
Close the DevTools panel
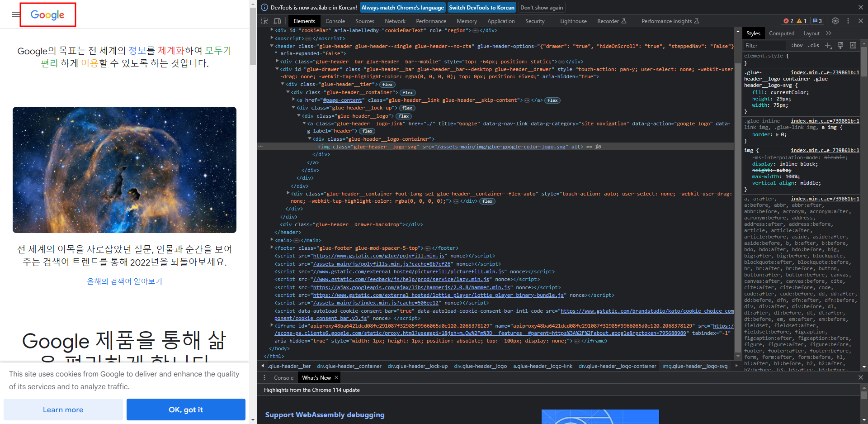click(861, 21)
